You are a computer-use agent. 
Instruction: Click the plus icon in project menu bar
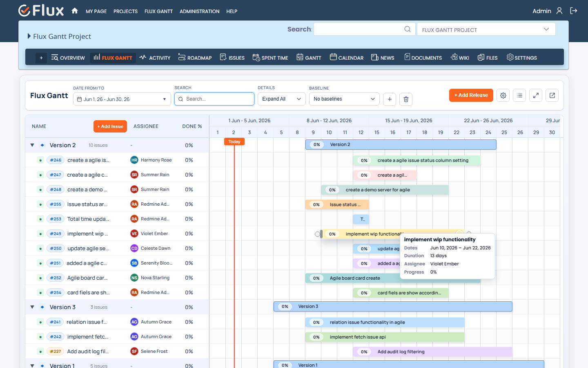point(41,58)
